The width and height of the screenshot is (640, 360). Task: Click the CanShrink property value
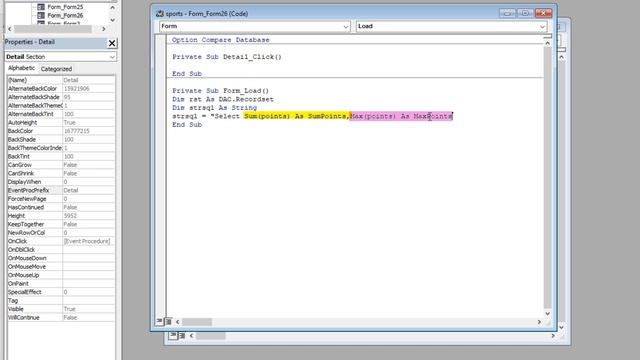89,173
